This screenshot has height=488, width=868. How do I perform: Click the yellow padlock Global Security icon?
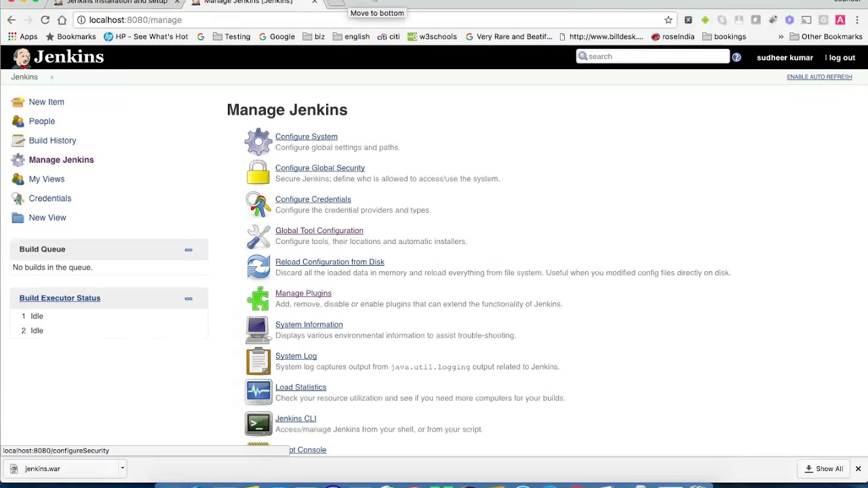258,173
